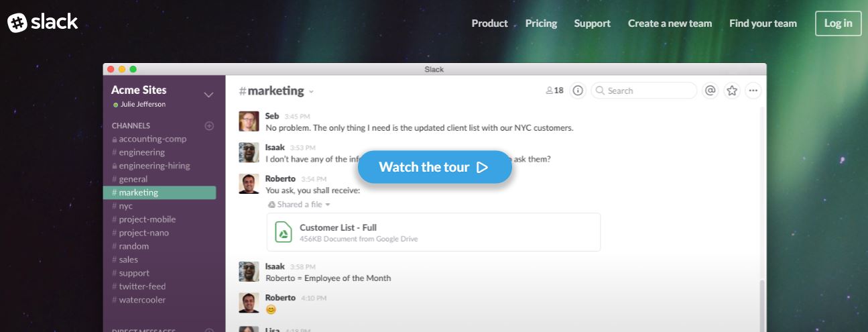
Task: Open the #marketing channel title dropdown
Action: 311,92
